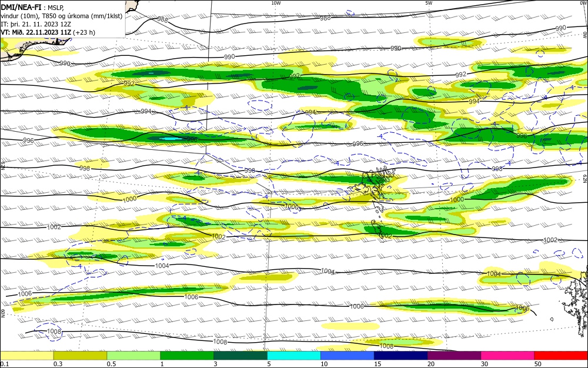Click the 'DMI/NEA-FI' title text

pos(21,8)
